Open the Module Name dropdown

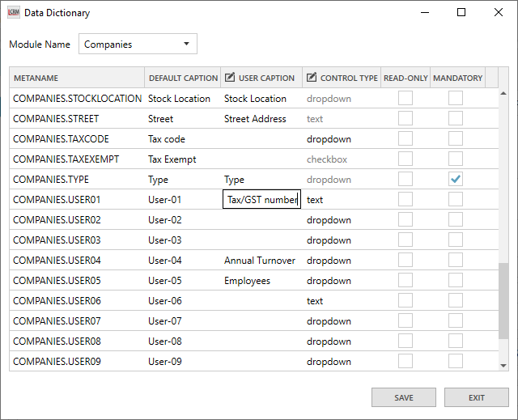138,44
